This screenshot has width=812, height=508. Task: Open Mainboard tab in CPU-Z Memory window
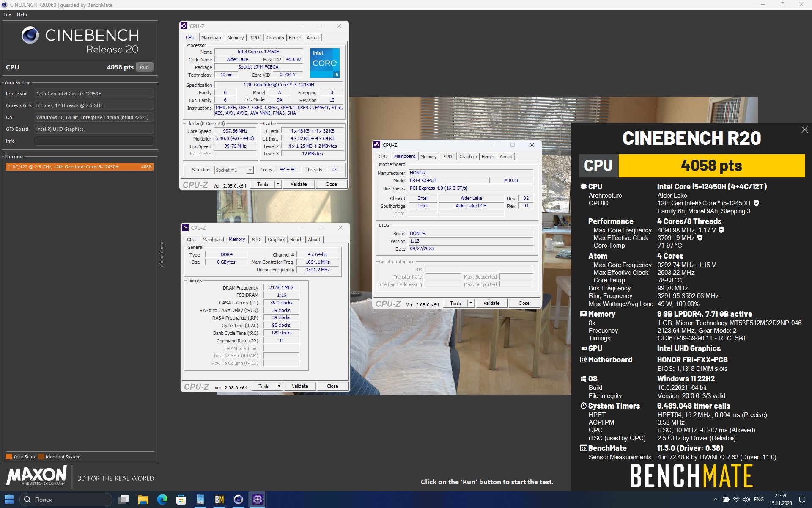point(213,240)
